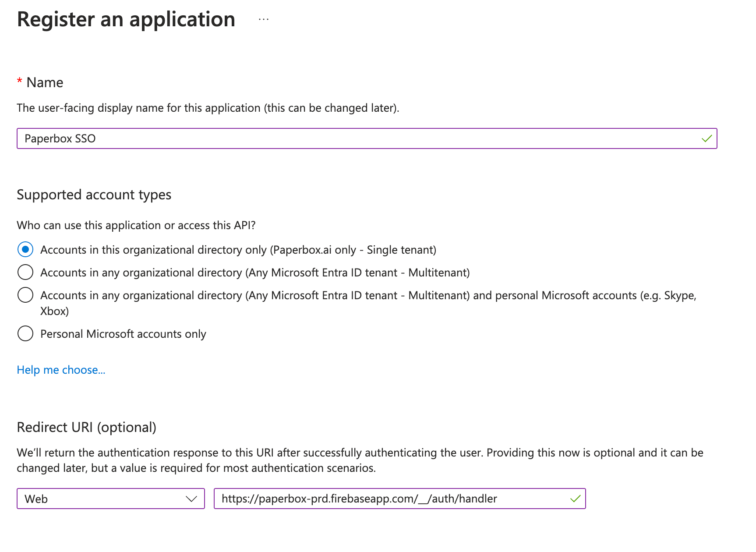
Task: Click the red asterisk next to Name
Action: click(x=19, y=82)
